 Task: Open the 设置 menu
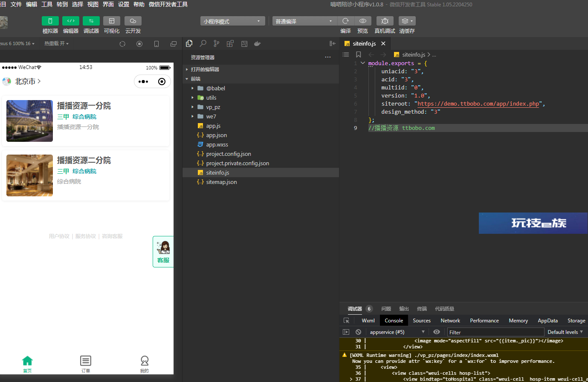click(x=124, y=4)
